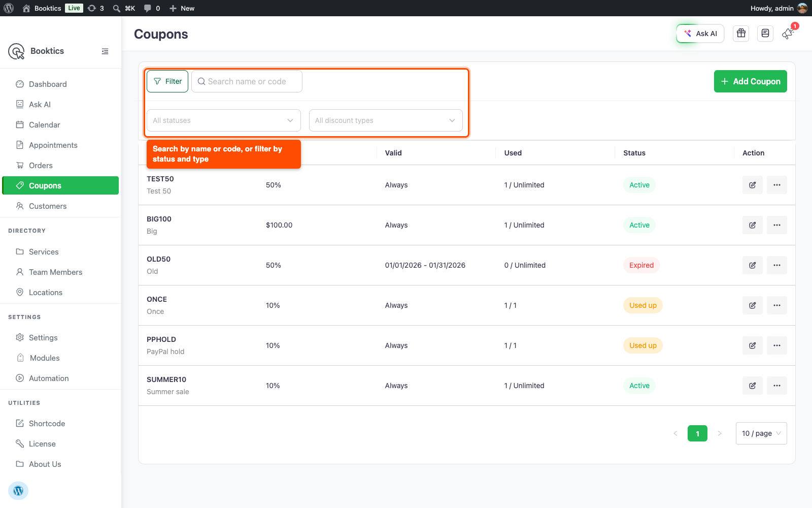Open Modules settings item
This screenshot has height=508, width=812.
pos(60,358)
